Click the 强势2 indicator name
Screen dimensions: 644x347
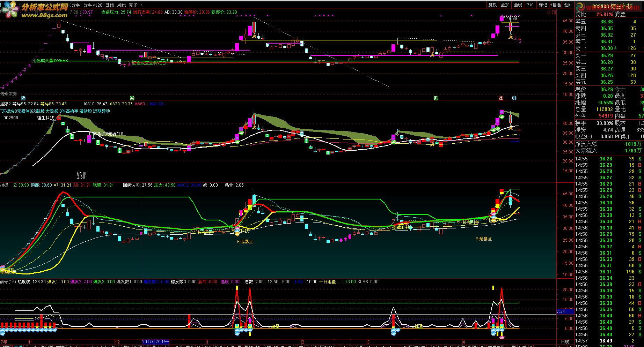pos(6,104)
